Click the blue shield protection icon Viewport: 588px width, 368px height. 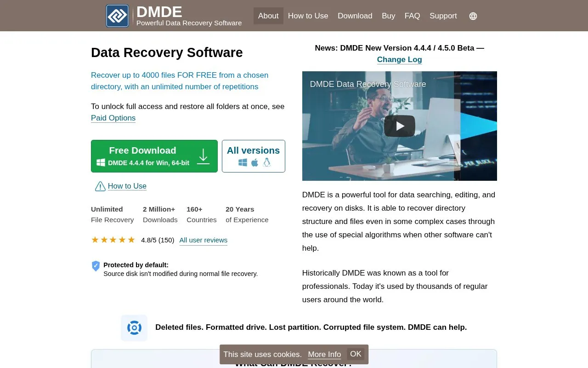click(96, 266)
